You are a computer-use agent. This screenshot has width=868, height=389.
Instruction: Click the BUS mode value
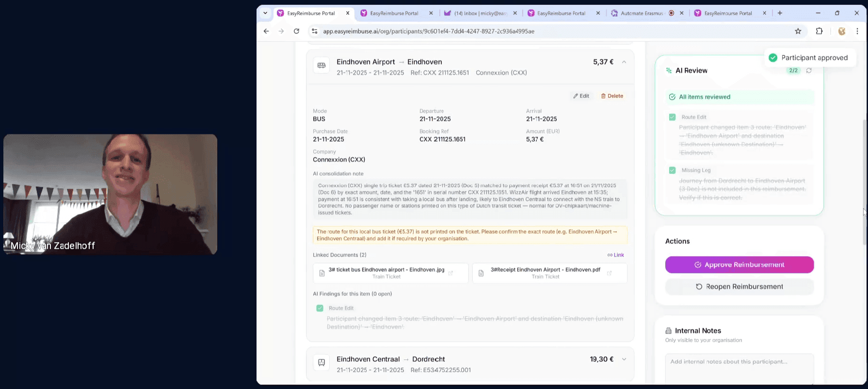[319, 119]
